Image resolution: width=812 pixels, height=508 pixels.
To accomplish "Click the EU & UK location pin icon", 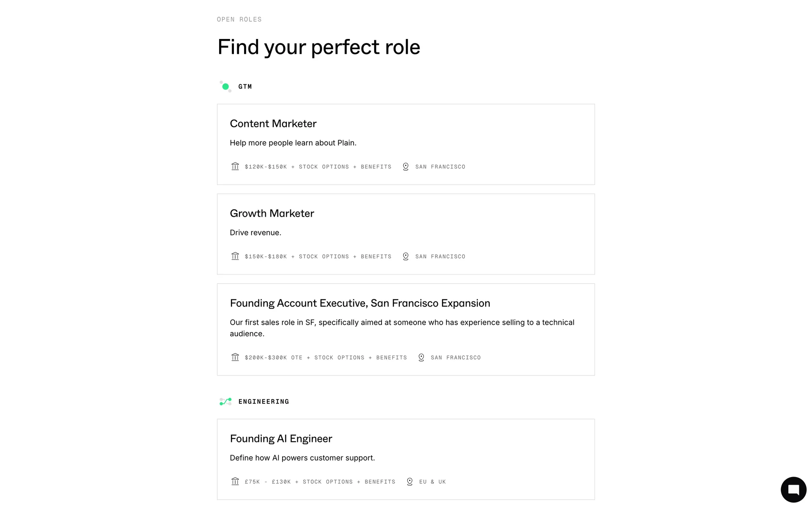I will (x=409, y=482).
